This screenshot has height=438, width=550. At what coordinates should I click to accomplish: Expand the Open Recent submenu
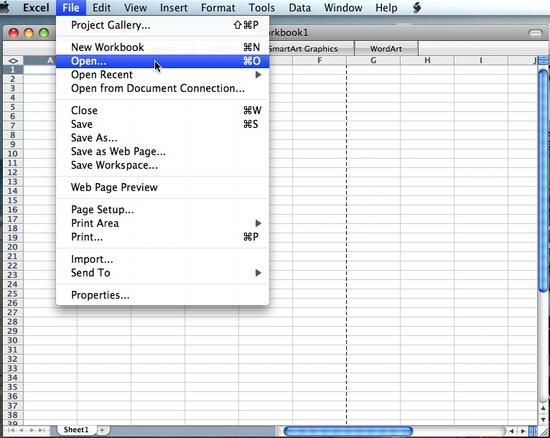tap(162, 75)
